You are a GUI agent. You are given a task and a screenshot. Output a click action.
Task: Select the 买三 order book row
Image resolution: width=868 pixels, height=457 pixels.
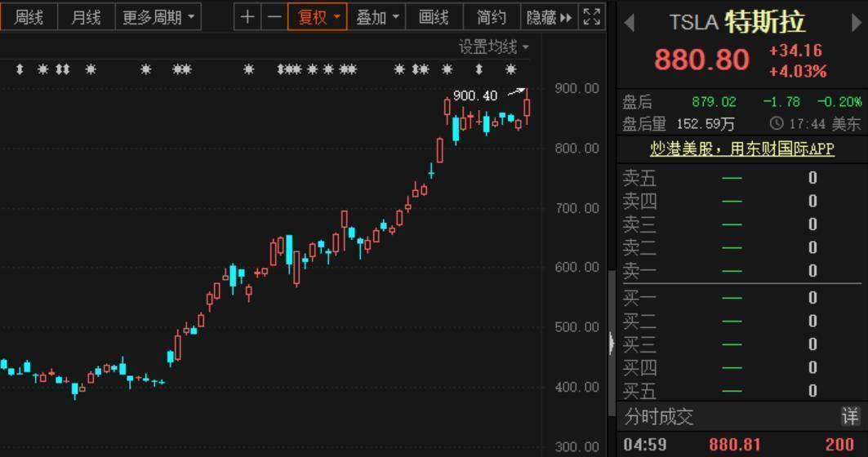[740, 344]
